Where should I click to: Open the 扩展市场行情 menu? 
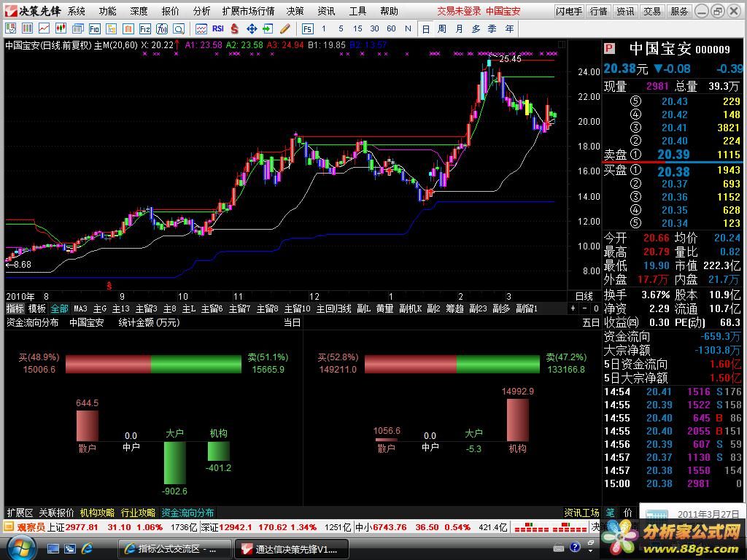248,10
